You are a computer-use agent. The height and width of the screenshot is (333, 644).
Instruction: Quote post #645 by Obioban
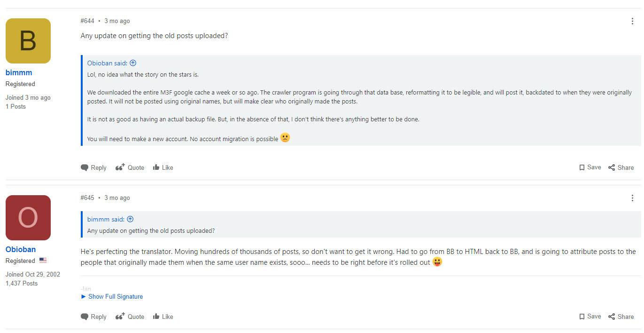tap(130, 317)
